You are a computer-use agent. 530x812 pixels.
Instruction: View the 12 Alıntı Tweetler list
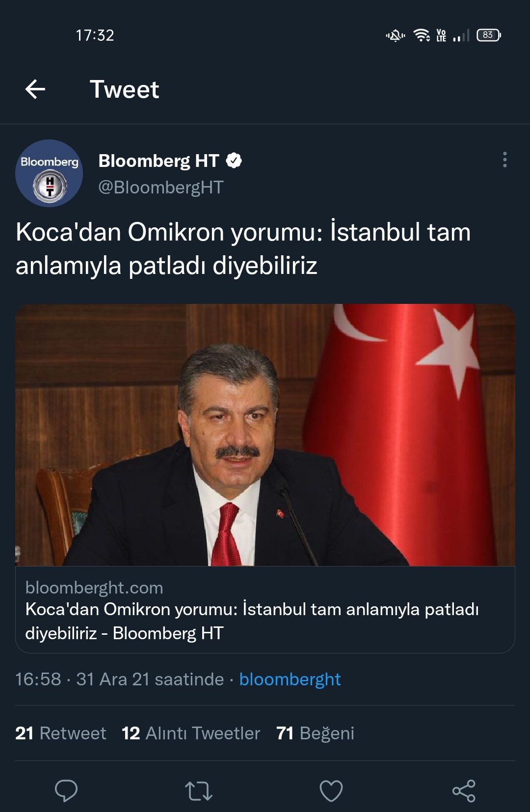coord(191,733)
